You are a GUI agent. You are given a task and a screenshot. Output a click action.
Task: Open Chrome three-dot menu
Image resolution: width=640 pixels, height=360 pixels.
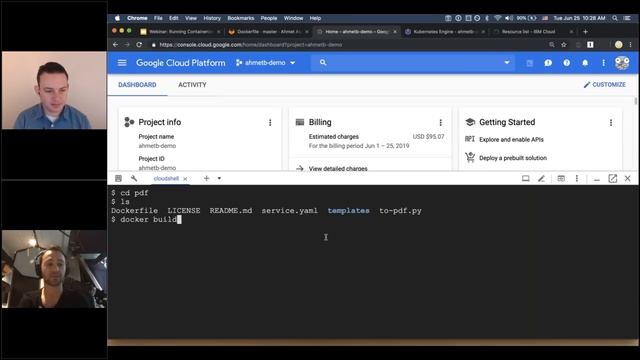point(631,44)
